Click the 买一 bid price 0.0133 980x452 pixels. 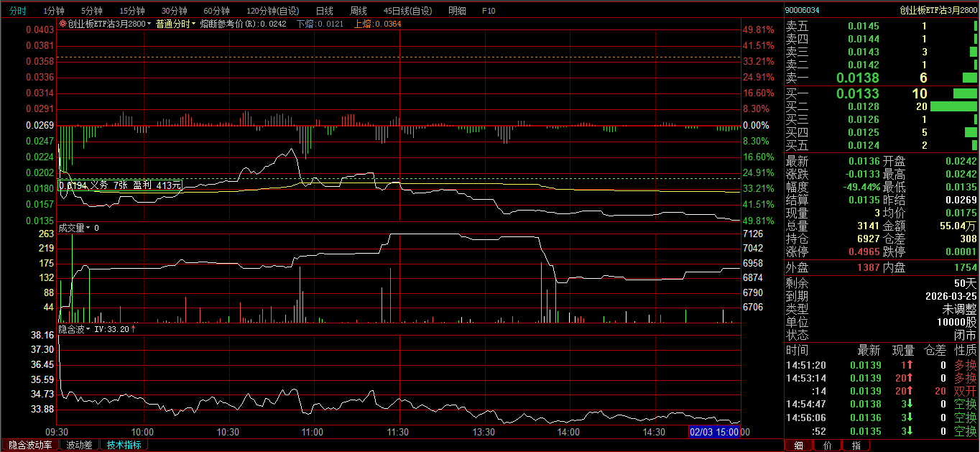click(857, 93)
